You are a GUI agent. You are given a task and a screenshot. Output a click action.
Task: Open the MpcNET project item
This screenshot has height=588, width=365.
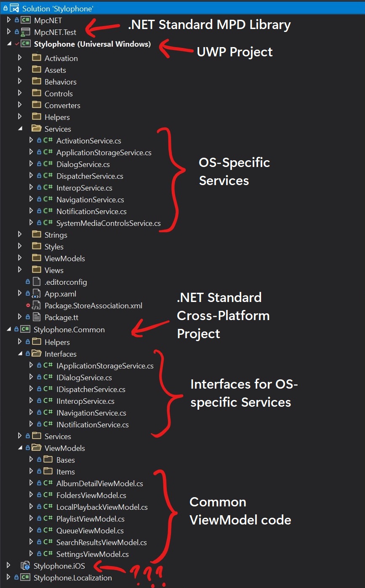pos(48,20)
